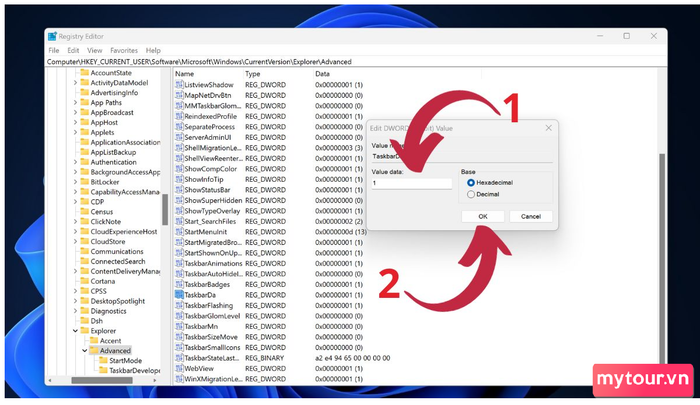Click the ShowSuperHidden value icon

click(x=179, y=200)
